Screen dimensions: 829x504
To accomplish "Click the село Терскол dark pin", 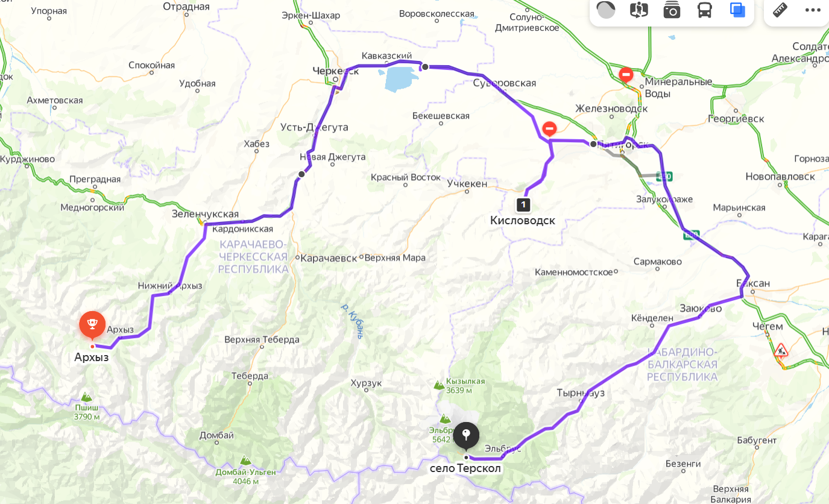I will pos(466,436).
